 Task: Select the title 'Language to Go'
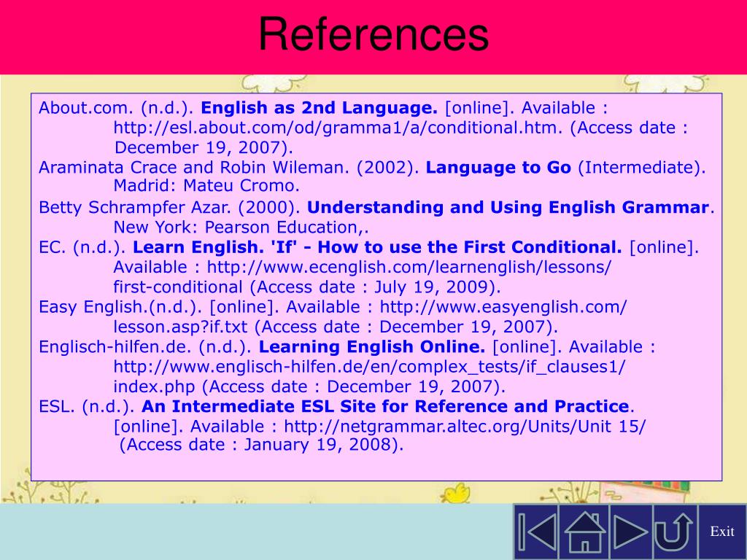click(498, 167)
